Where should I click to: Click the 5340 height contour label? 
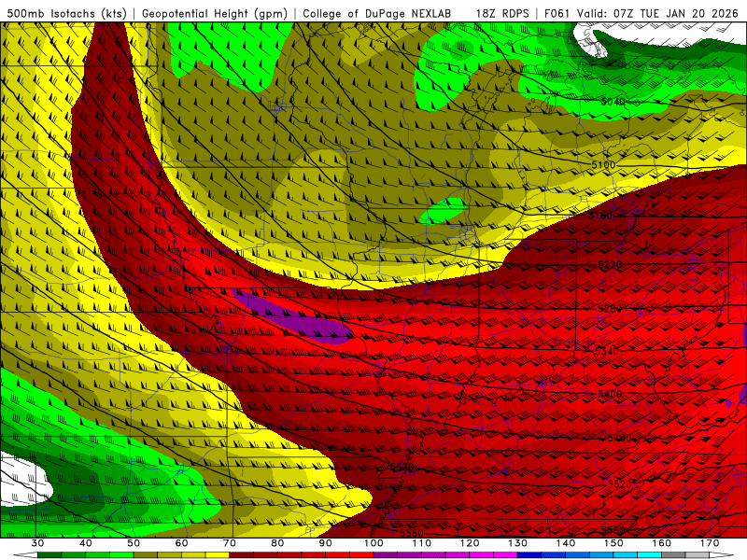[x=607, y=351]
